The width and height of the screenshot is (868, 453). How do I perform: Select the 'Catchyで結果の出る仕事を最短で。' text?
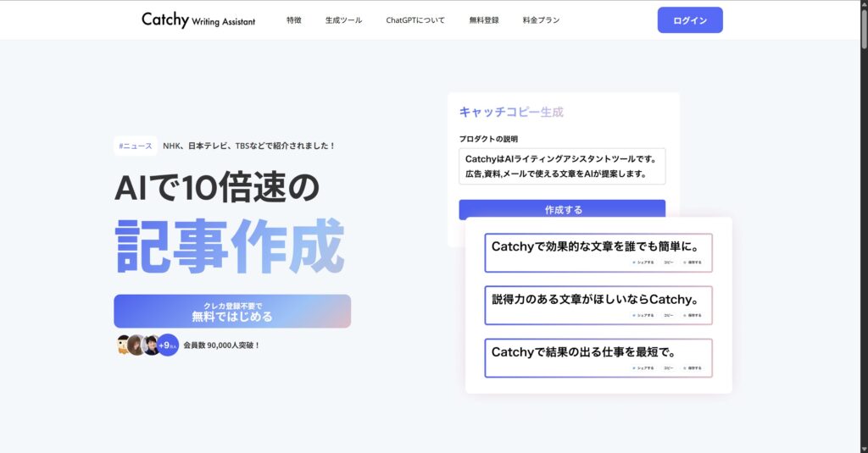(583, 351)
